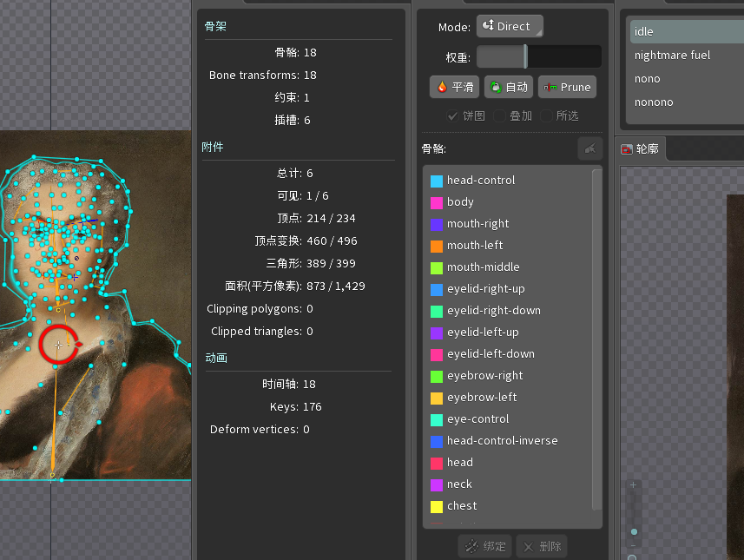The image size is (744, 560).
Task: Click the '时间轴: 18' statistic
Action: pyautogui.click(x=289, y=385)
